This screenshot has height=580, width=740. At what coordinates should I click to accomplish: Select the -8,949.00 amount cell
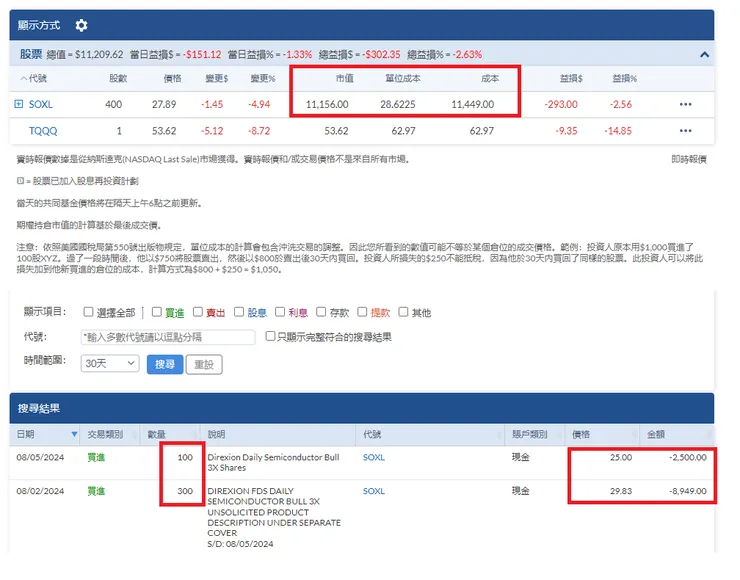point(688,491)
